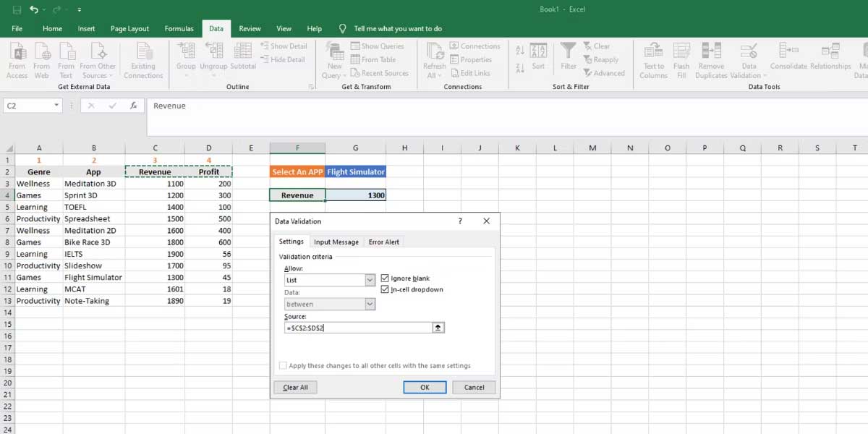This screenshot has height=434, width=868.
Task: Click inside the Source input field
Action: point(347,327)
